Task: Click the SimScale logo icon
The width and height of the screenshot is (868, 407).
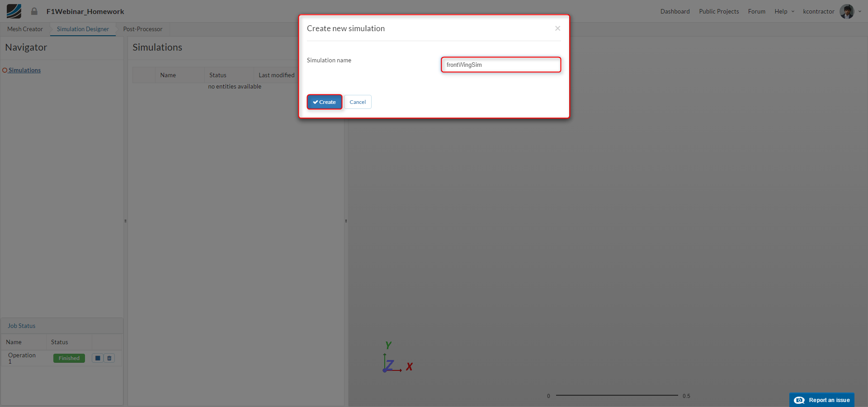Action: tap(14, 11)
